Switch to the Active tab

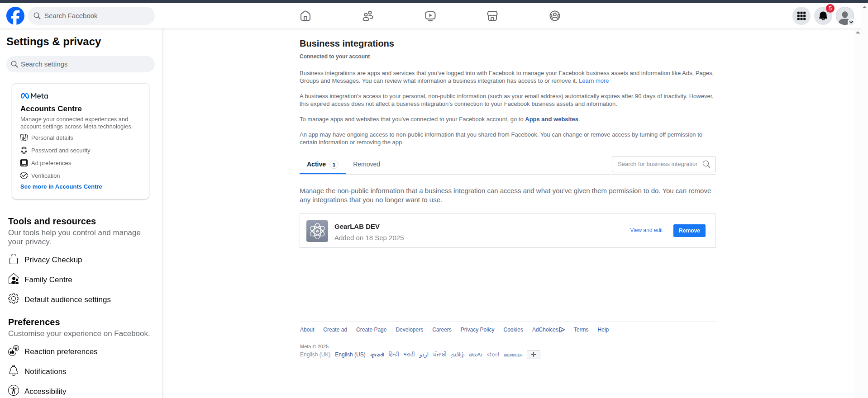[x=322, y=165]
